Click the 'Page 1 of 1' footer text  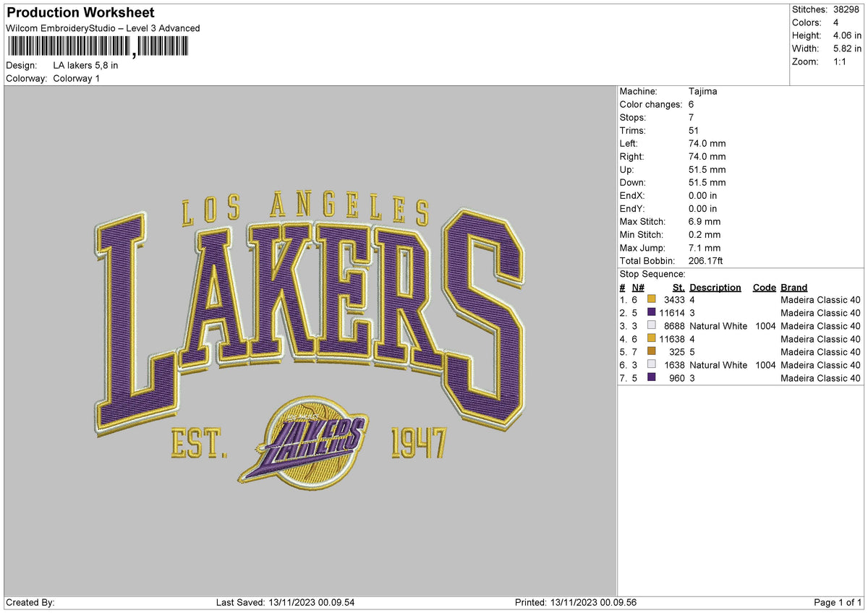coord(838,603)
